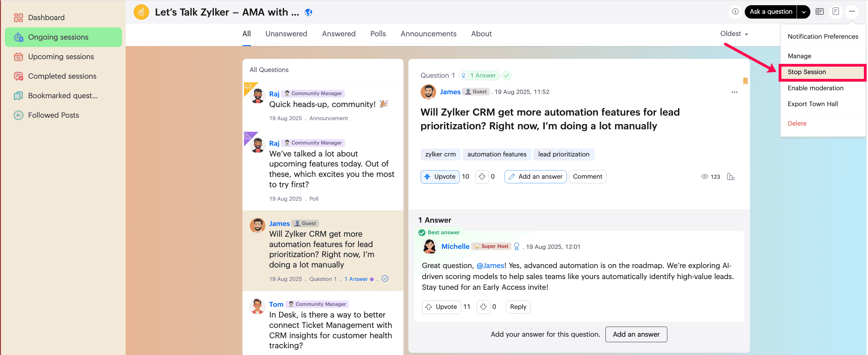The height and width of the screenshot is (355, 868).
Task: Open Tom's profile link in the list
Action: coord(276,304)
